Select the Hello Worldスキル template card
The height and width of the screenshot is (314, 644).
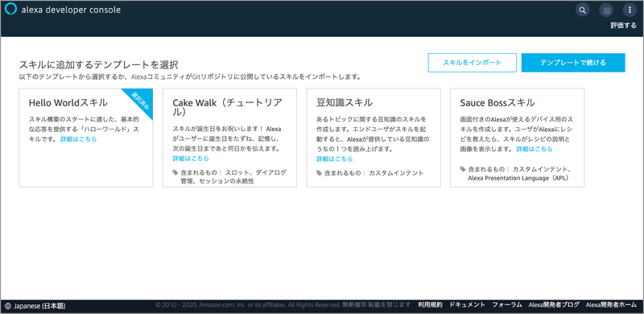point(86,138)
